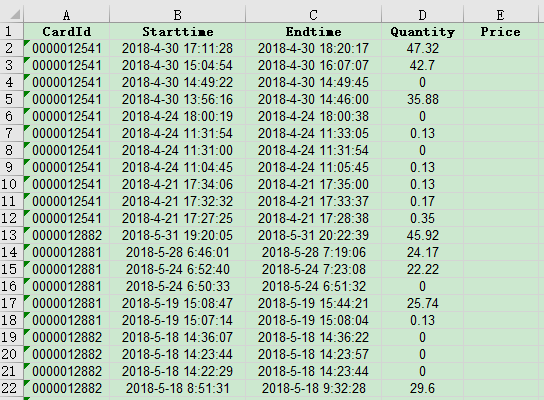Viewport: 544px width, 400px height.
Task: Click start time 2018-5-24 6:50:33
Action: pyautogui.click(x=177, y=286)
